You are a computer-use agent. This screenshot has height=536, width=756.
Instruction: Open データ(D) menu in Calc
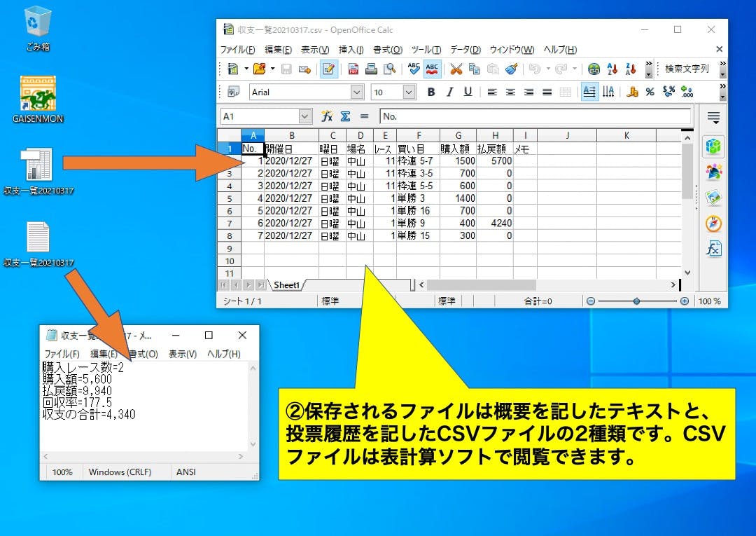(x=465, y=50)
